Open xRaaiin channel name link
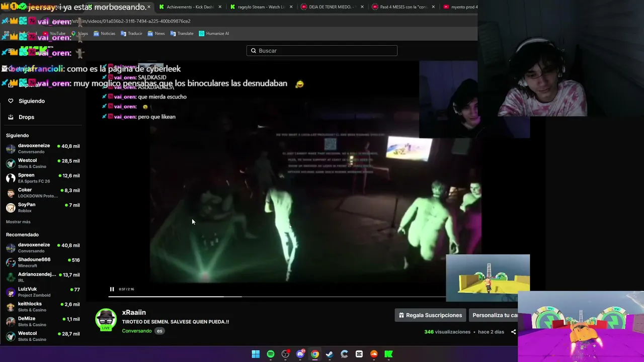 134,313
